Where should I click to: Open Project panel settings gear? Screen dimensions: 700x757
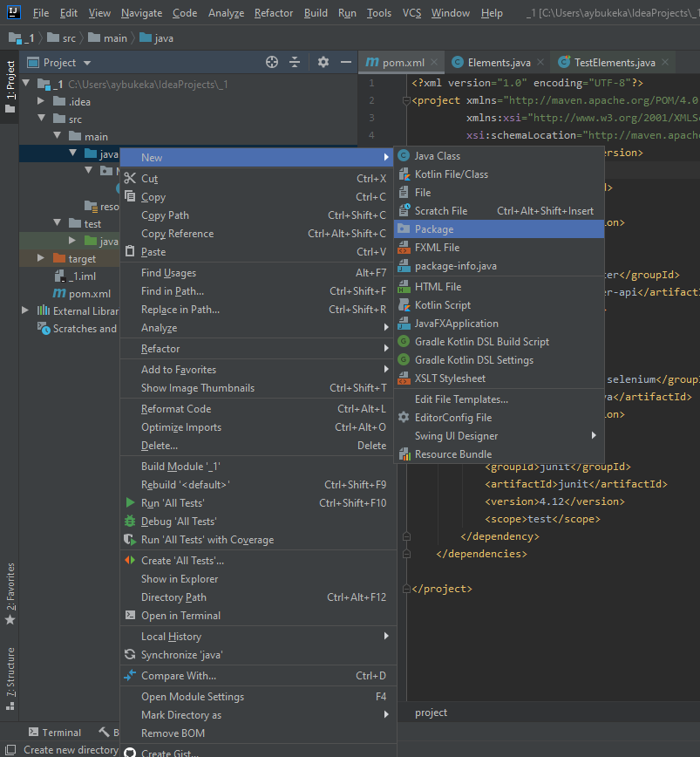click(x=323, y=62)
